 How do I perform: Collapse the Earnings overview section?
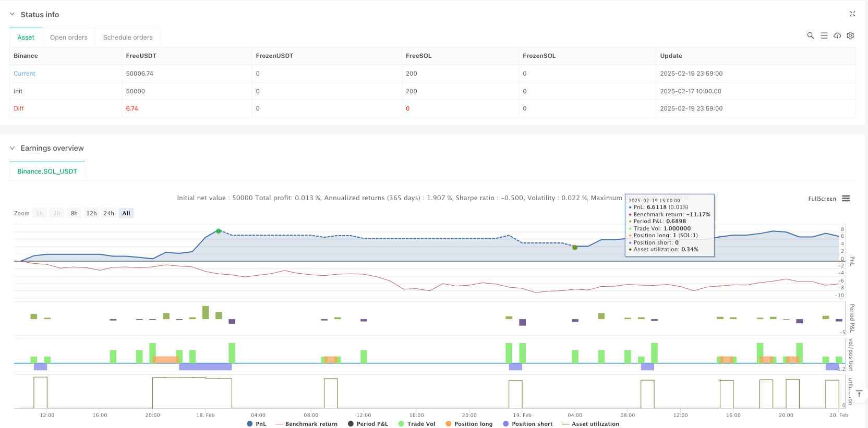(13, 148)
